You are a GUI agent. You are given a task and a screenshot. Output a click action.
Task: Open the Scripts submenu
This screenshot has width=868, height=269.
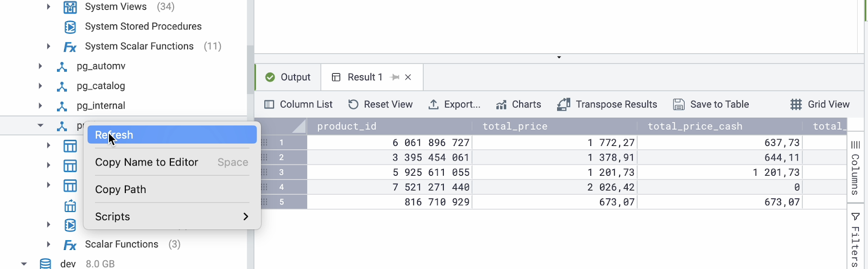click(171, 216)
